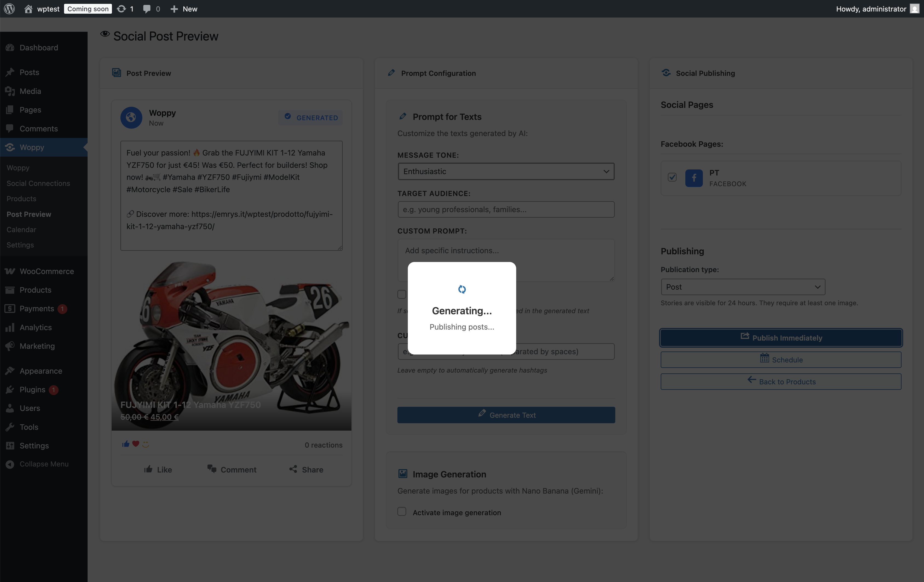
Task: Click the Publish Immediately button
Action: pyautogui.click(x=781, y=338)
